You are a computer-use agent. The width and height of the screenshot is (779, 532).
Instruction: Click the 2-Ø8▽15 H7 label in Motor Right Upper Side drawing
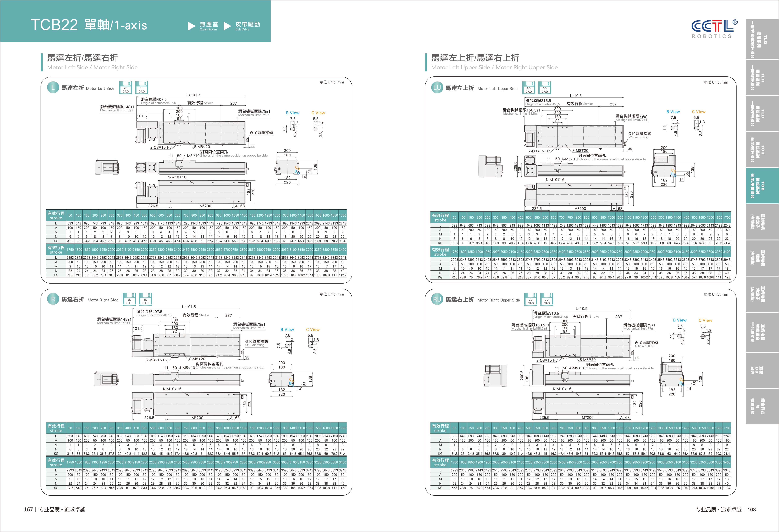click(x=547, y=360)
